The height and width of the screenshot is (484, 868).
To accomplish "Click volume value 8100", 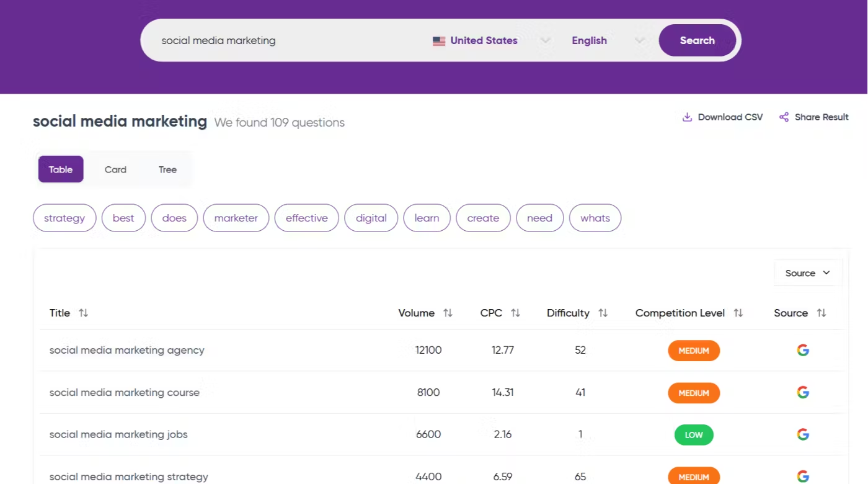I will (x=428, y=392).
